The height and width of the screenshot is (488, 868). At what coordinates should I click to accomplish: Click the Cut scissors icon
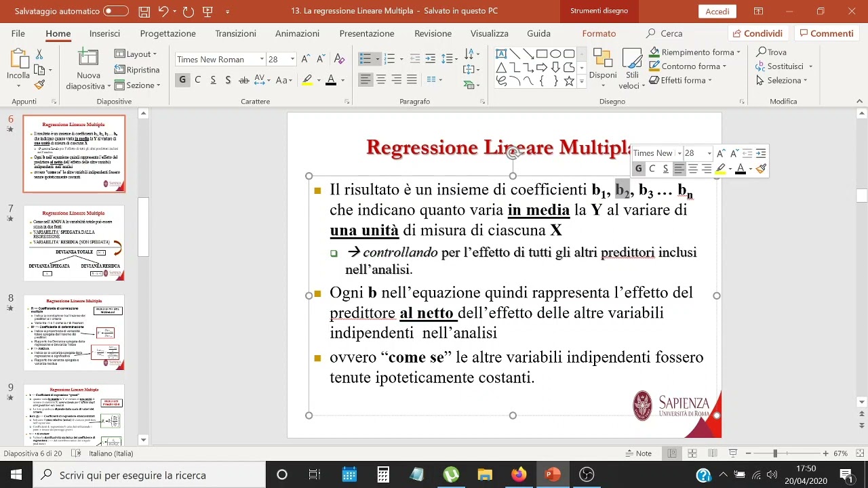coord(39,54)
